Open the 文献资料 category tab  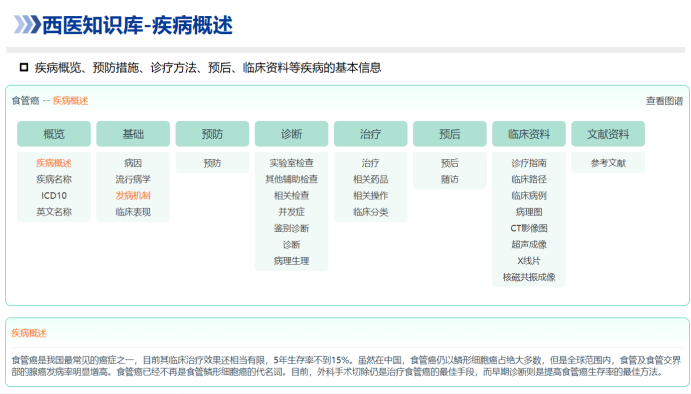coord(608,134)
